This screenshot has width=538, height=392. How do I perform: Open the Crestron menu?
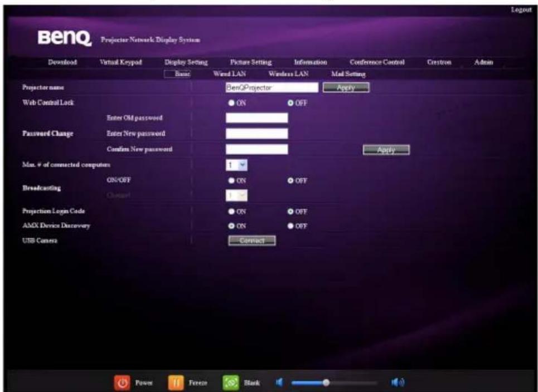point(439,62)
